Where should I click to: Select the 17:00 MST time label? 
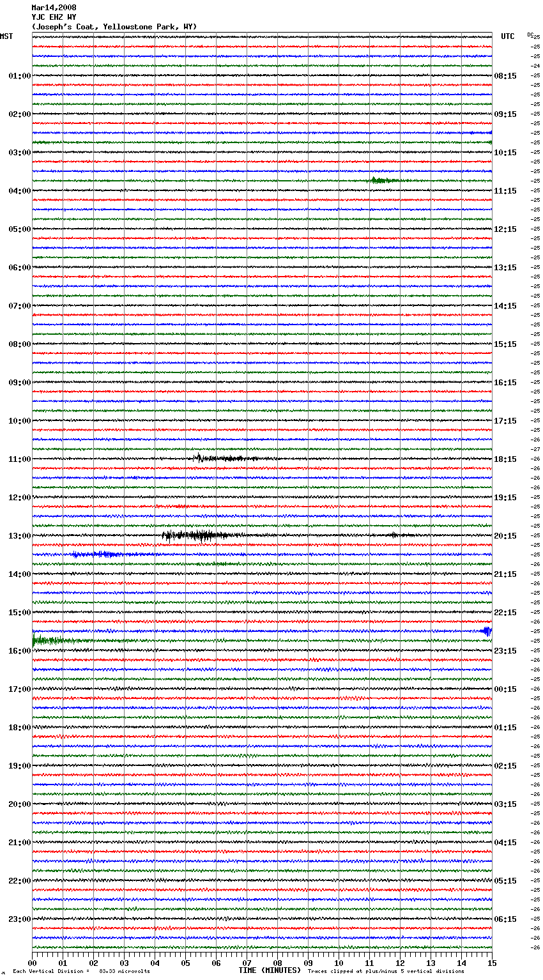point(20,689)
